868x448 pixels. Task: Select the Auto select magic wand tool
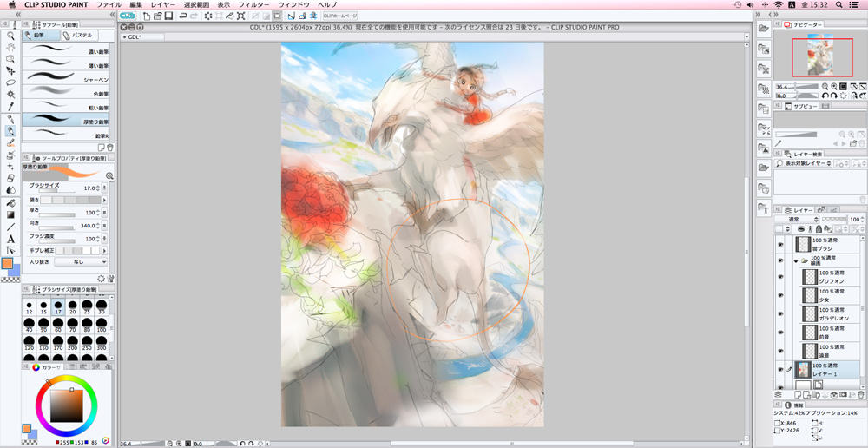(10, 94)
